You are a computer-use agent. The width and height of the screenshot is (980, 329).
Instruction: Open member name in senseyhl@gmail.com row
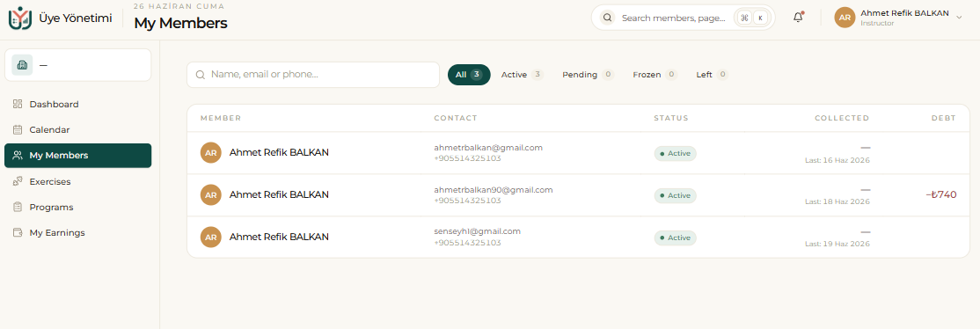coord(279,237)
